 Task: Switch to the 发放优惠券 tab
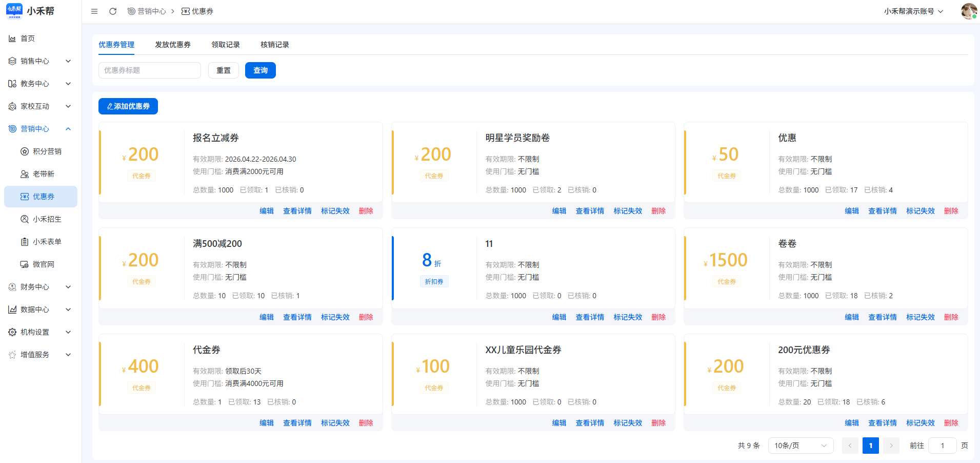click(173, 45)
